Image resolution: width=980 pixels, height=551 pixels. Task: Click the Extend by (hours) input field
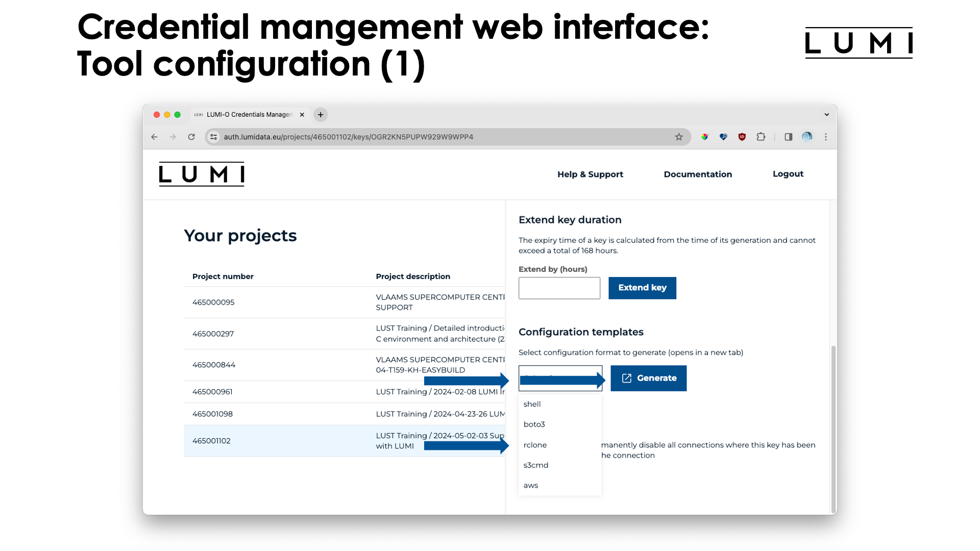click(x=559, y=288)
